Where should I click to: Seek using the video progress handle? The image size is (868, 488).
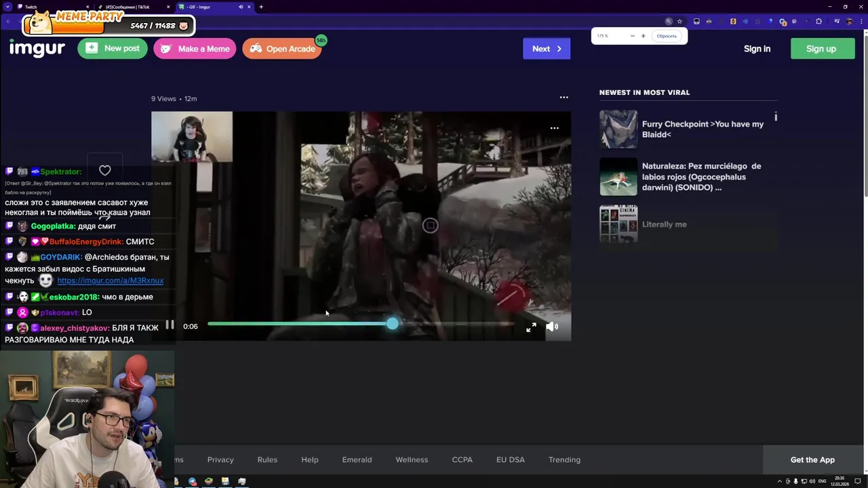click(x=393, y=324)
